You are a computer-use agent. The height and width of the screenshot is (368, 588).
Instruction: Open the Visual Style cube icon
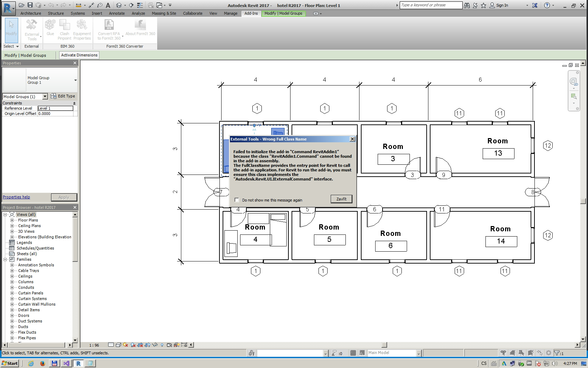point(118,345)
